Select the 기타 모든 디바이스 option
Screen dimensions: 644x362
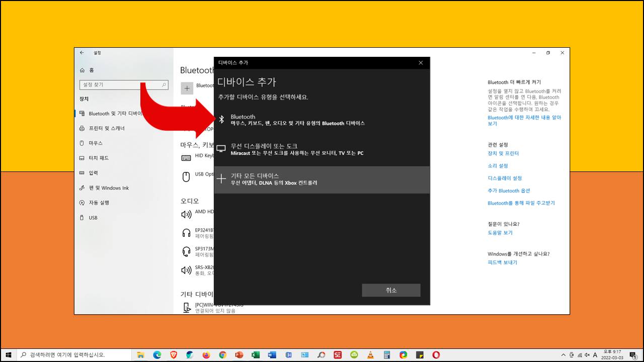pos(322,179)
